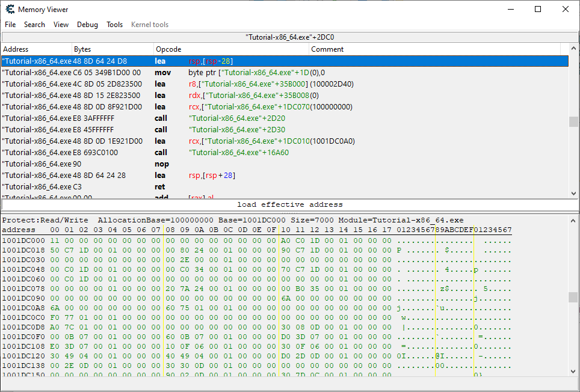Open the Search menu
The image size is (580, 392).
click(34, 25)
